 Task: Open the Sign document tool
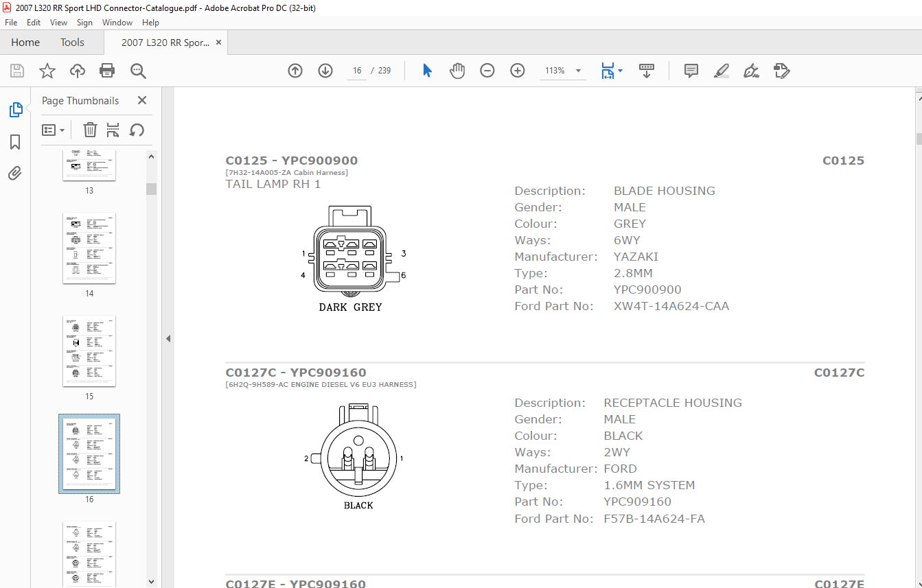point(752,71)
